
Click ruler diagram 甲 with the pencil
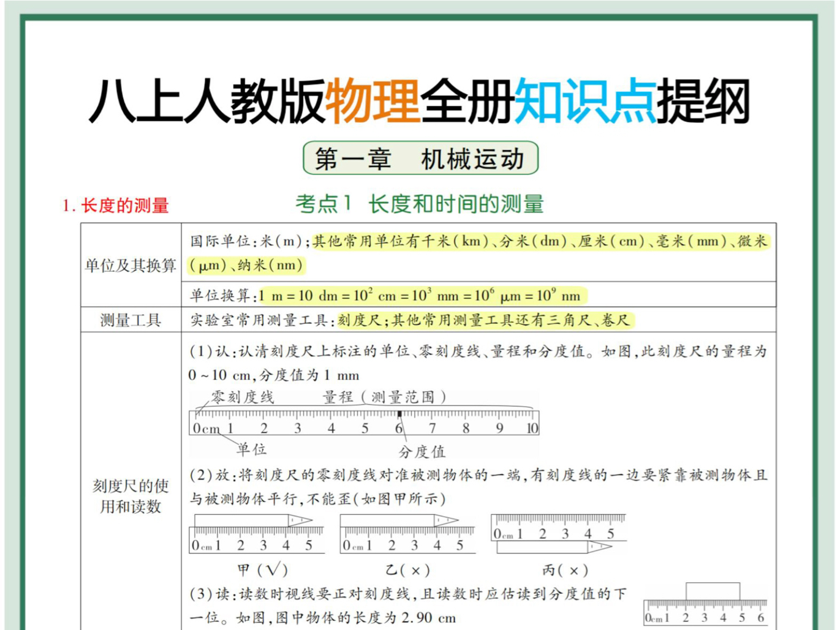(257, 533)
